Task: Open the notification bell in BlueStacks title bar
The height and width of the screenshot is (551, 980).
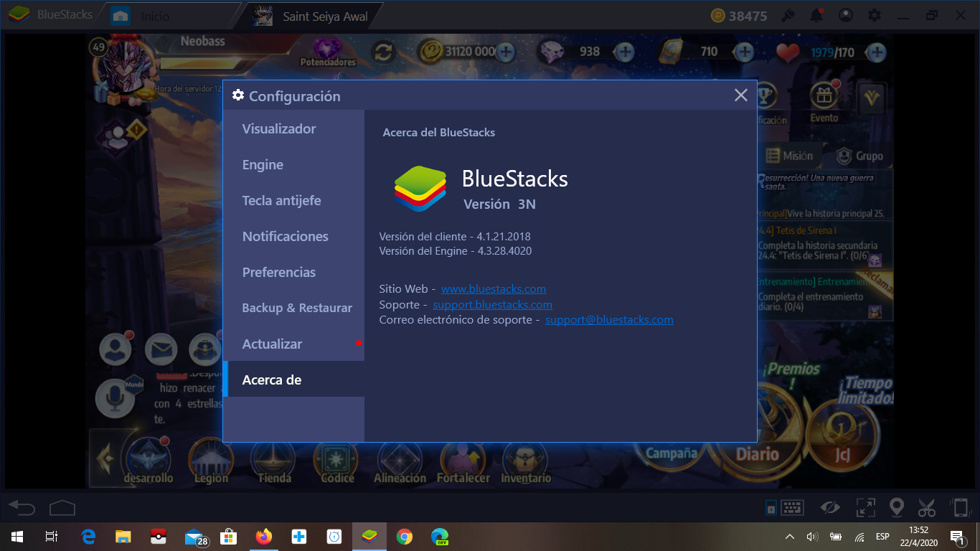Action: (x=816, y=15)
